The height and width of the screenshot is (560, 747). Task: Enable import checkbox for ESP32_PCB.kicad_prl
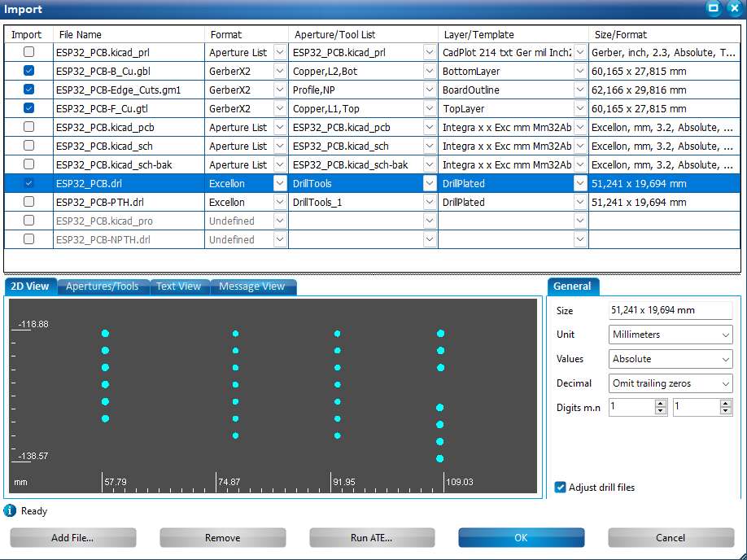point(29,52)
